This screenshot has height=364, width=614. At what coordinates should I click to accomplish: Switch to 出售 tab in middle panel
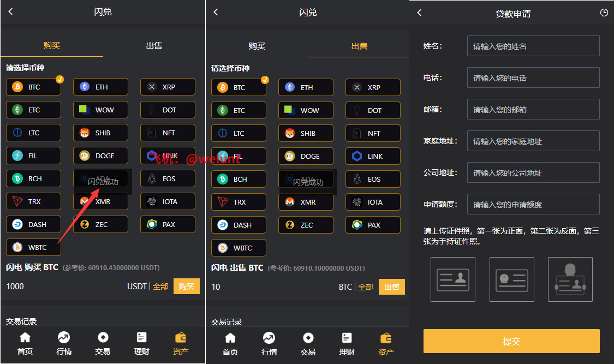[x=359, y=46]
